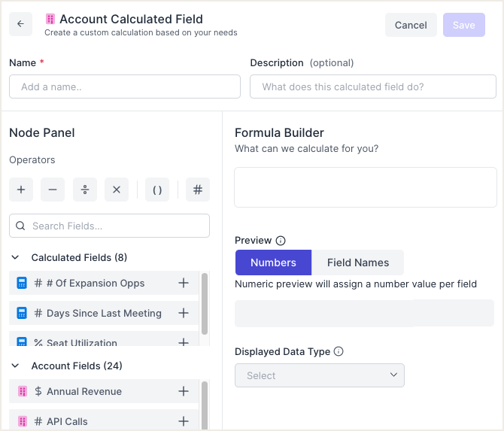Collapse the Account Fields (24) section
Screen dimensions: 504x431
pyautogui.click(x=15, y=366)
